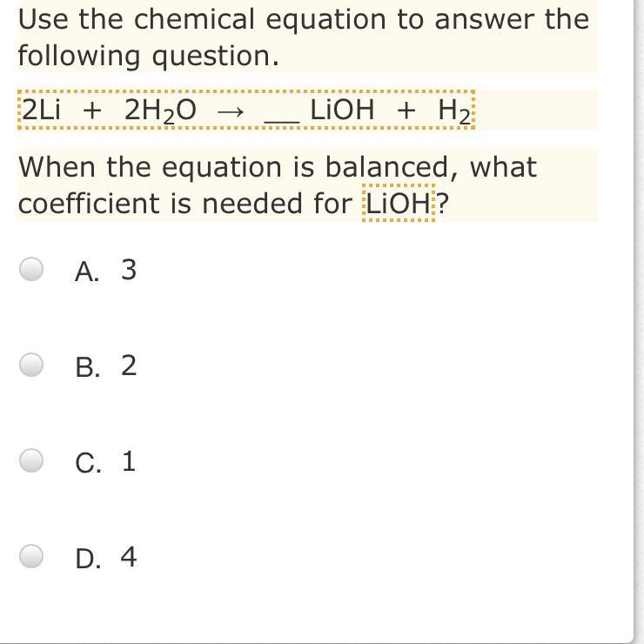The width and height of the screenshot is (644, 644).
Task: Click the plus sign between 2Li and 2H2O
Action: (92, 111)
